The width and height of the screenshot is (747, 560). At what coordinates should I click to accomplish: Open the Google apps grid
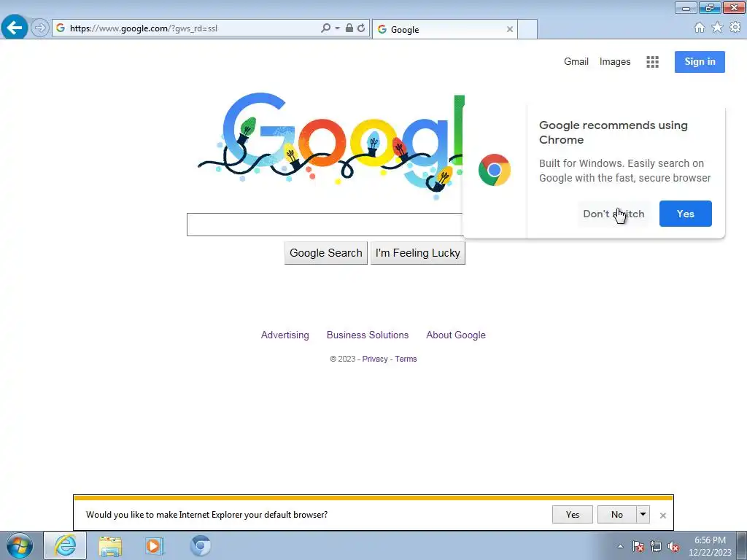pos(653,62)
